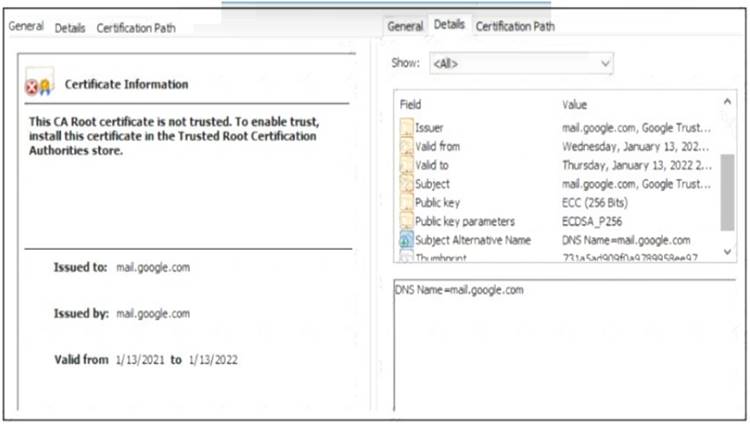The height and width of the screenshot is (424, 750).
Task: Click the Subject field icon
Action: pos(406,184)
